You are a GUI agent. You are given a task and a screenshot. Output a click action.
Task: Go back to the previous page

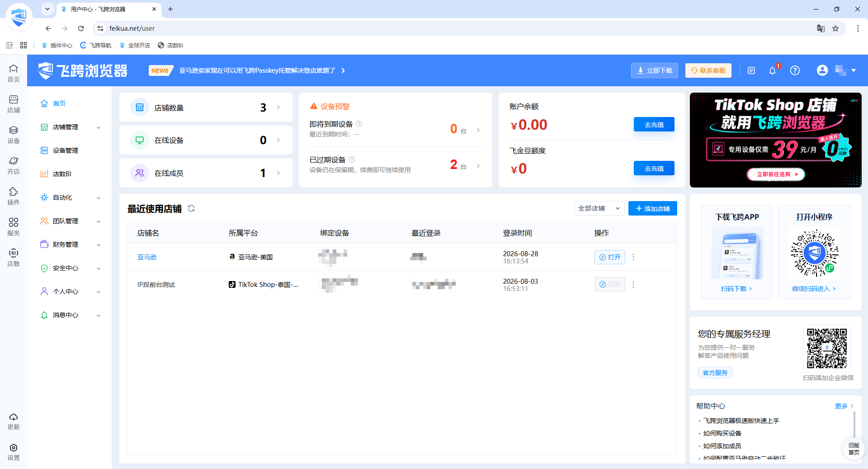click(x=48, y=28)
